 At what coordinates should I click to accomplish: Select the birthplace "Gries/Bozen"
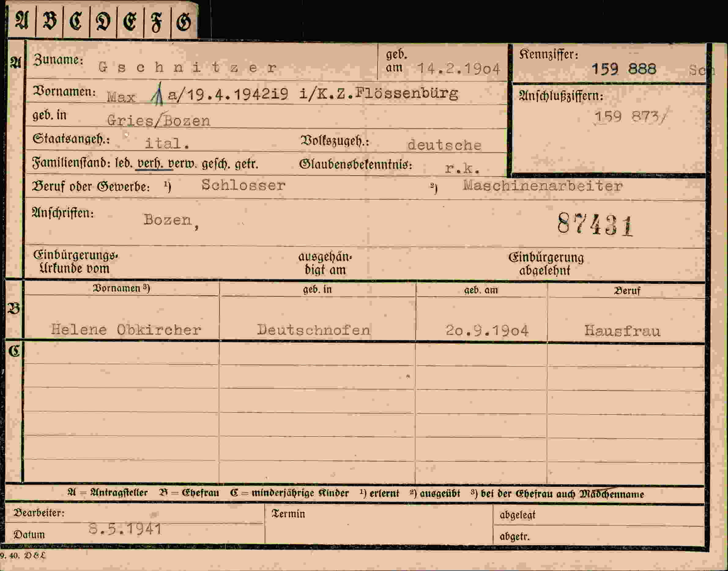[x=158, y=120]
